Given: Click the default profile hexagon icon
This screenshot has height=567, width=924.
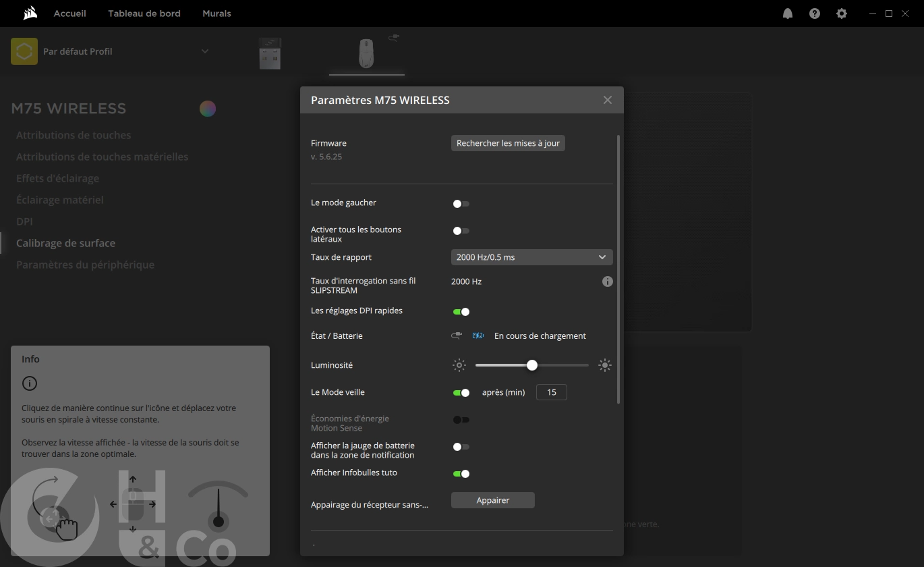Looking at the screenshot, I should pyautogui.click(x=24, y=51).
